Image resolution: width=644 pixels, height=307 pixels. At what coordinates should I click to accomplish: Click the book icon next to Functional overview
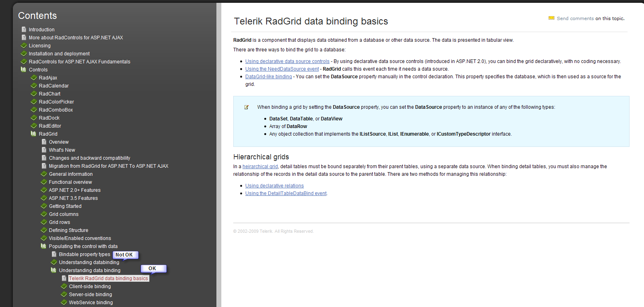[x=44, y=182]
